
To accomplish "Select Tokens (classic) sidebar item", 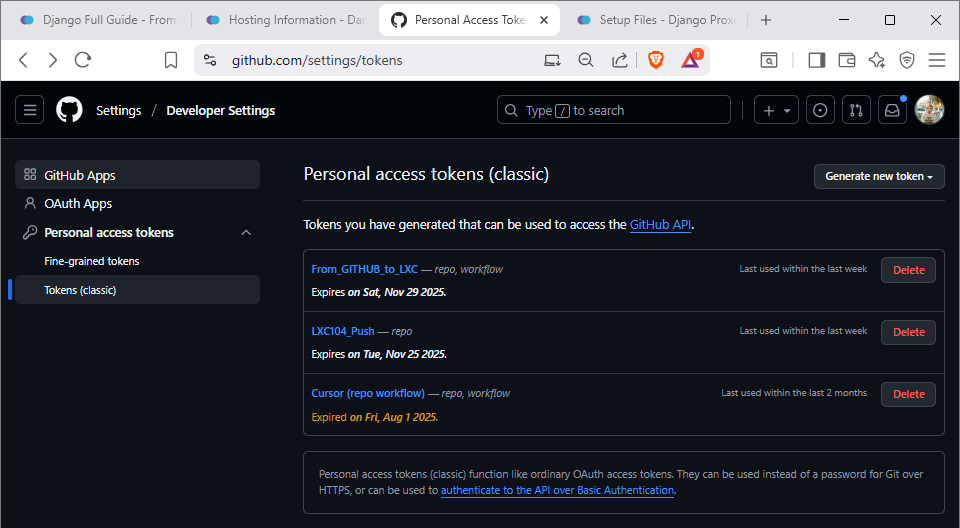I will [x=138, y=290].
